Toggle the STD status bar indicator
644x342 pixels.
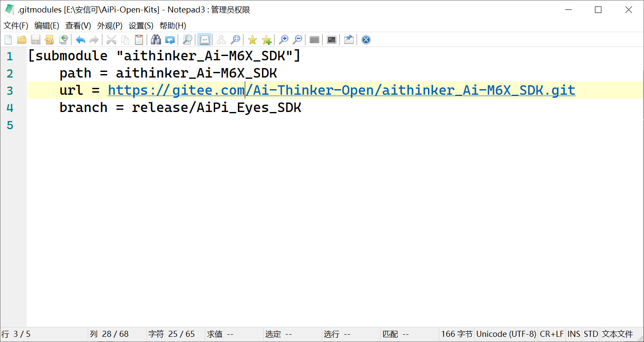click(591, 334)
